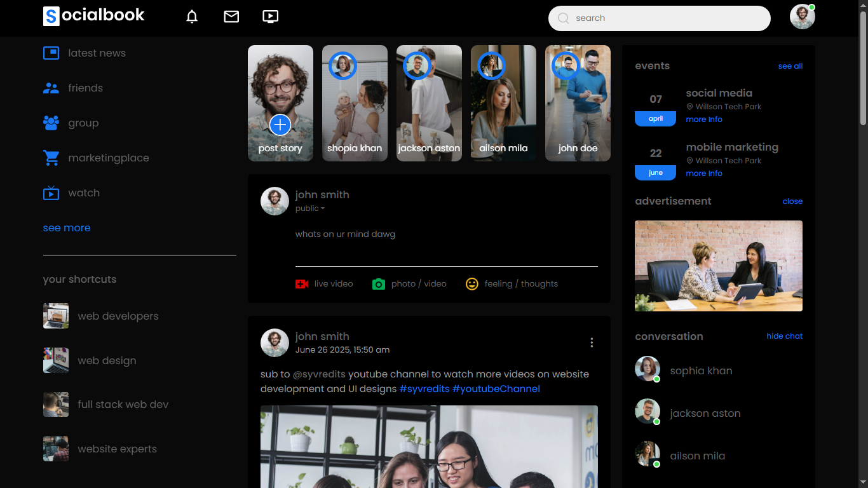This screenshot has width=868, height=488.
Task: Click sophia khan's conversation avatar
Action: [648, 369]
